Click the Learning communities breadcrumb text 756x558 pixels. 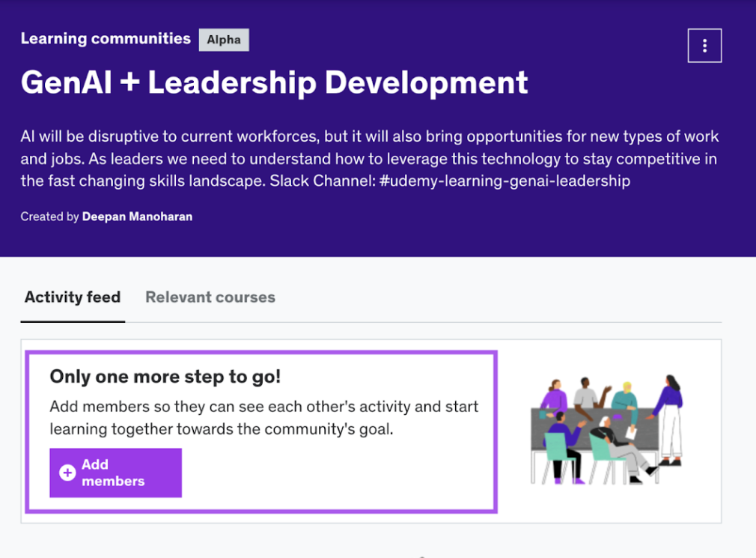coord(106,38)
